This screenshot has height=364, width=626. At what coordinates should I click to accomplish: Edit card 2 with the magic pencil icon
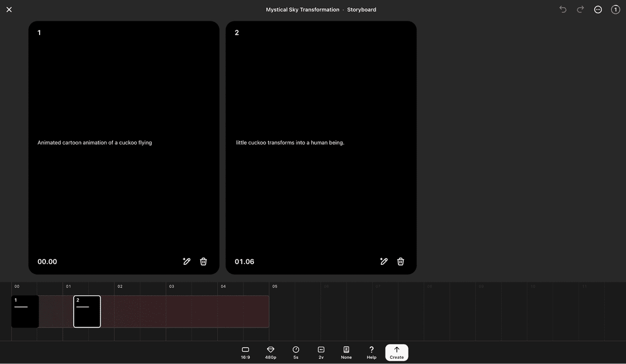[384, 261]
